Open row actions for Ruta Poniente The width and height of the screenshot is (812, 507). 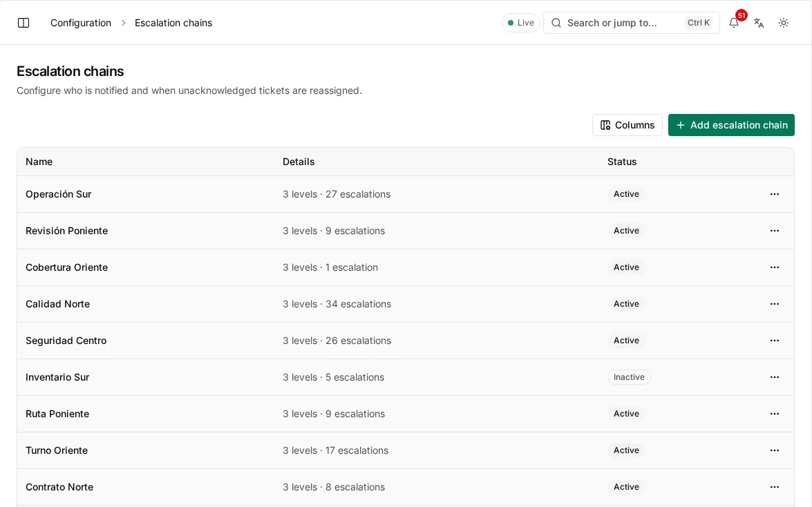(775, 414)
